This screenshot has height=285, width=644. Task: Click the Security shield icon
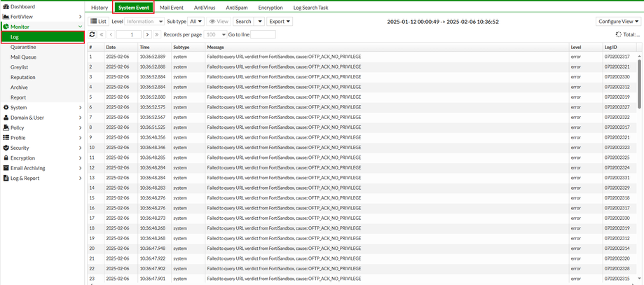pyautogui.click(x=6, y=148)
